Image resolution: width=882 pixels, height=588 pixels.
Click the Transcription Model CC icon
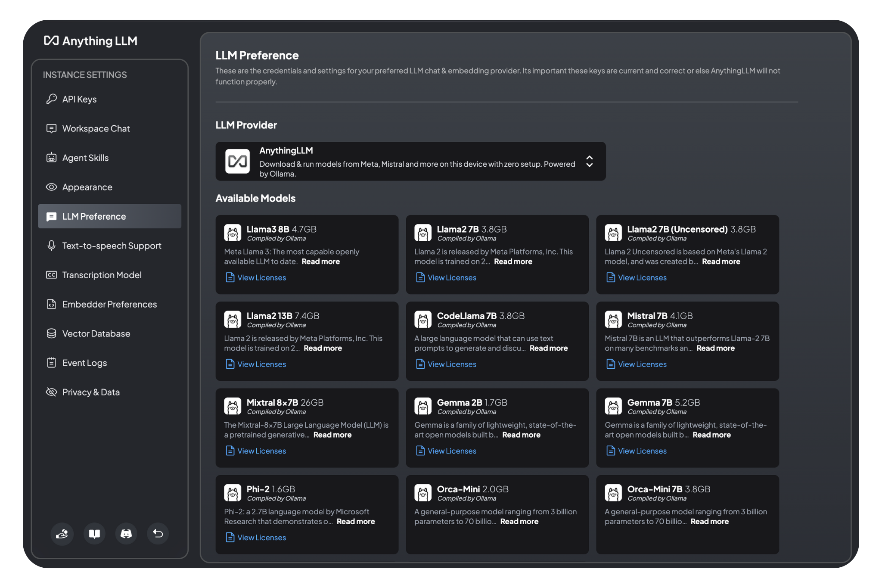point(52,275)
